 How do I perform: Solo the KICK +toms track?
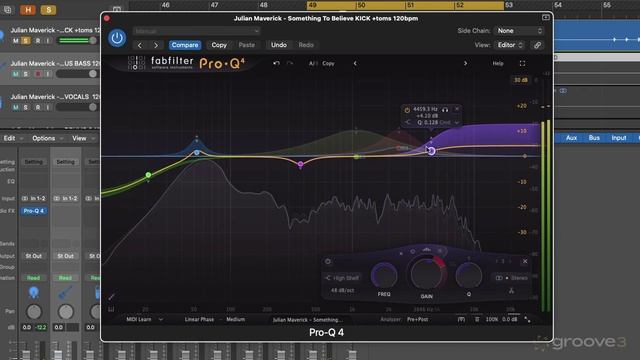coord(25,41)
